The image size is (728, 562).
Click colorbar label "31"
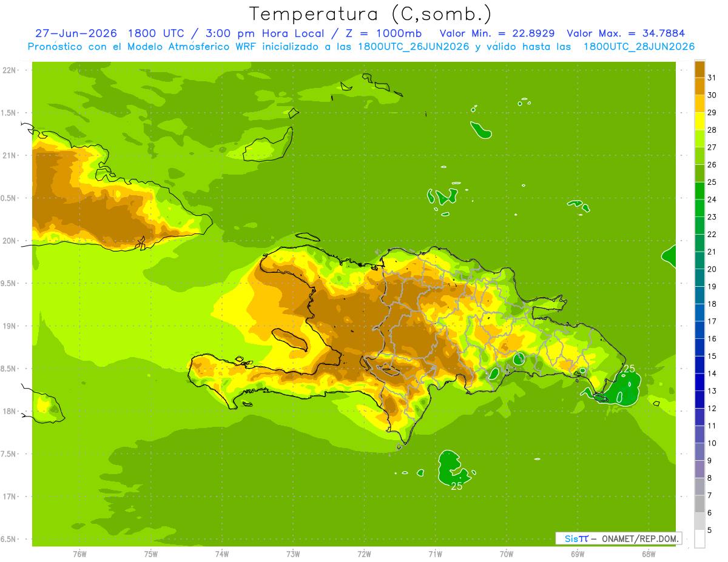(712, 78)
